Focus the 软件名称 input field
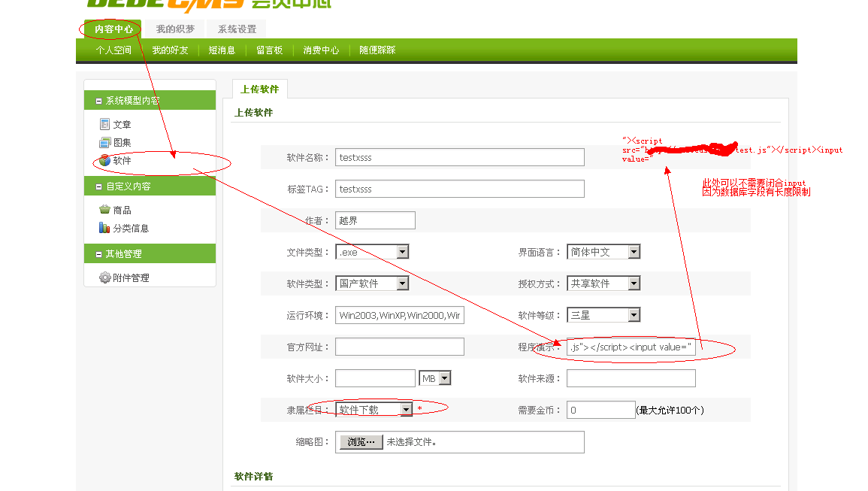This screenshot has width=868, height=491. (459, 157)
